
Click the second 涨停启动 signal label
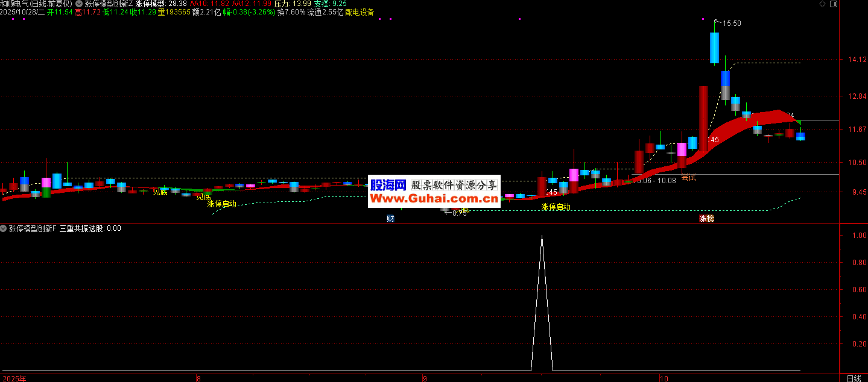click(x=556, y=207)
